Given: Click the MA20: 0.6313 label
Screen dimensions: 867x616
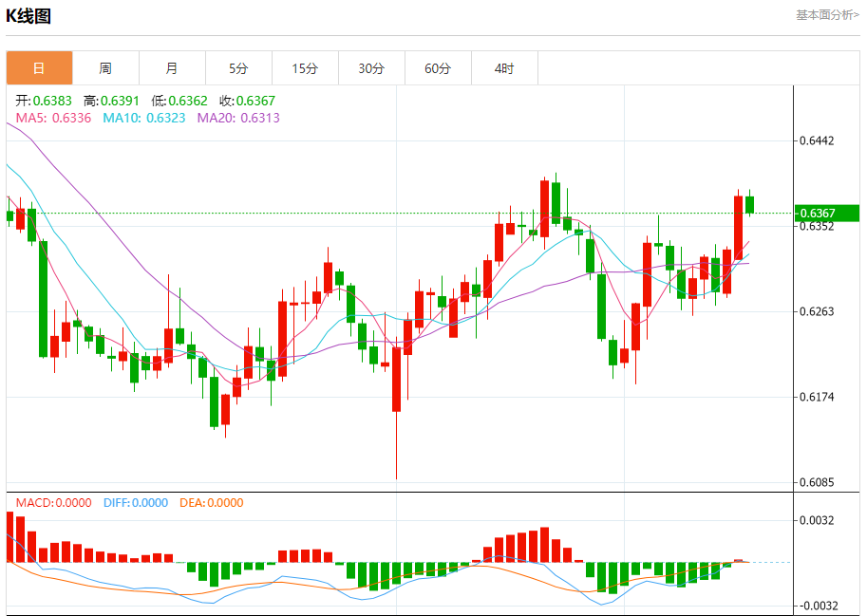Looking at the screenshot, I should click(x=238, y=118).
